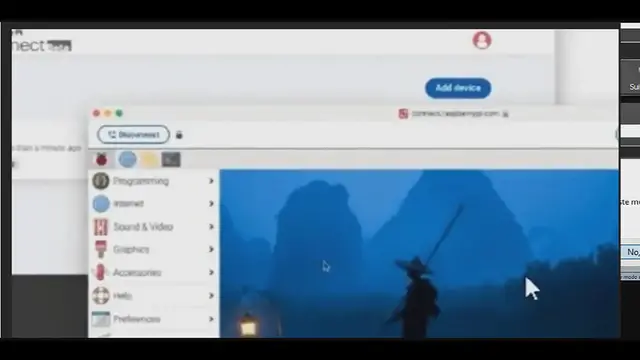Open the Programming menu entry
This screenshot has height=360, width=640.
[154, 181]
